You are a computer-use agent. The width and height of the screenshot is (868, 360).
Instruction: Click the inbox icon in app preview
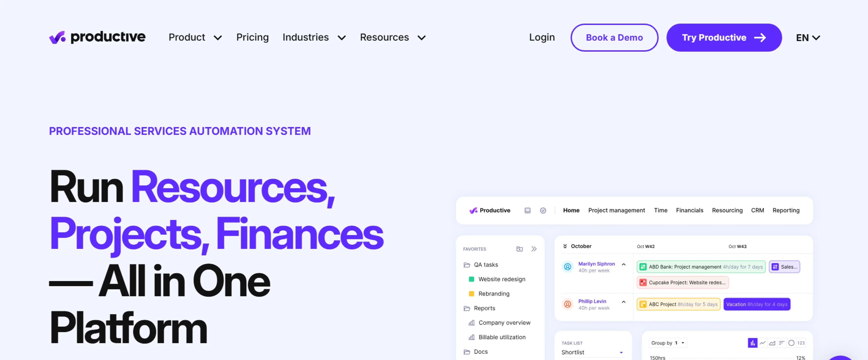(x=527, y=211)
